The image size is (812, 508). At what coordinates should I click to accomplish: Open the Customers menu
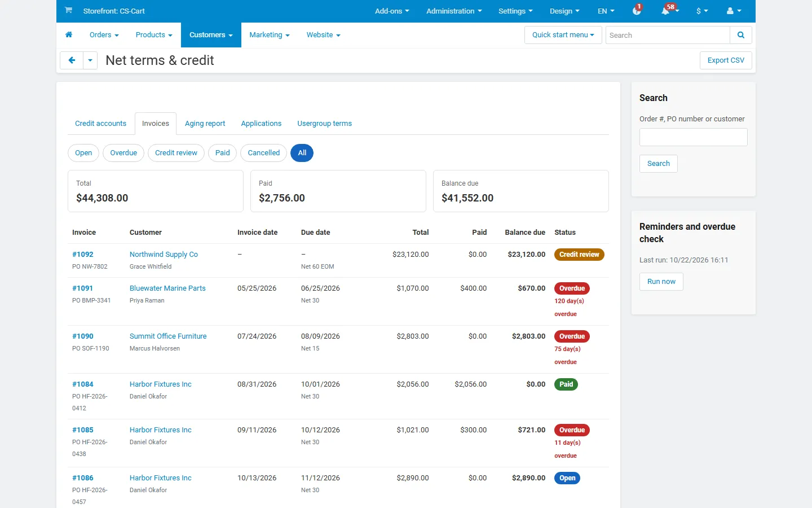click(211, 35)
